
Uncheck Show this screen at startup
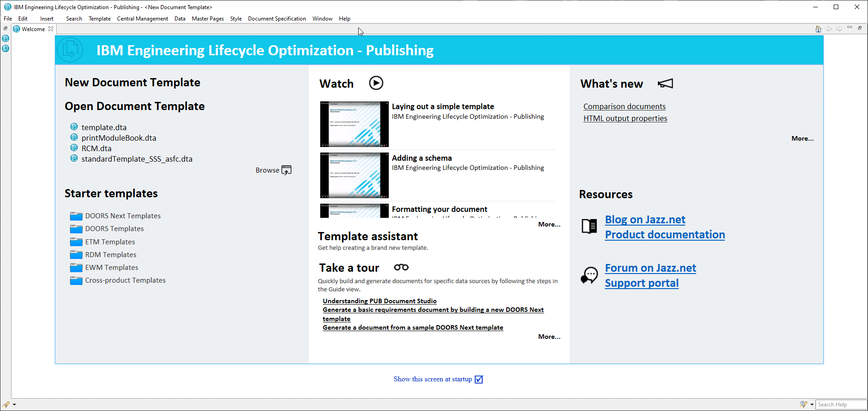coord(478,379)
